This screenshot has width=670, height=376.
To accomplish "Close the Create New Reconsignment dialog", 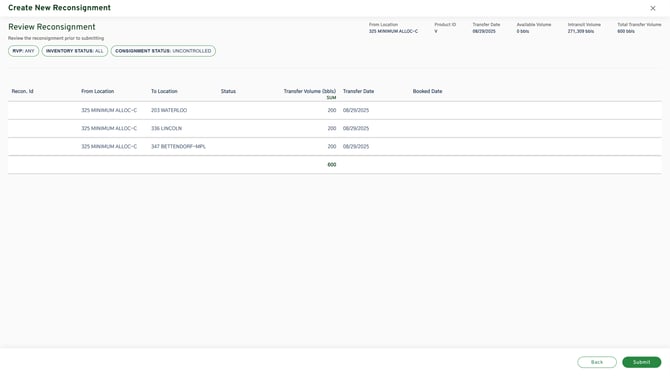I will pos(652,8).
